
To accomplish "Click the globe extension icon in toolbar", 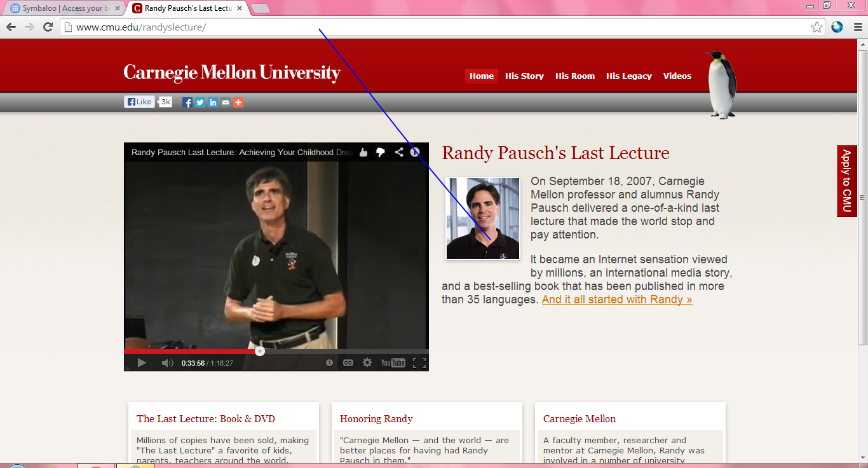I will coord(837,27).
